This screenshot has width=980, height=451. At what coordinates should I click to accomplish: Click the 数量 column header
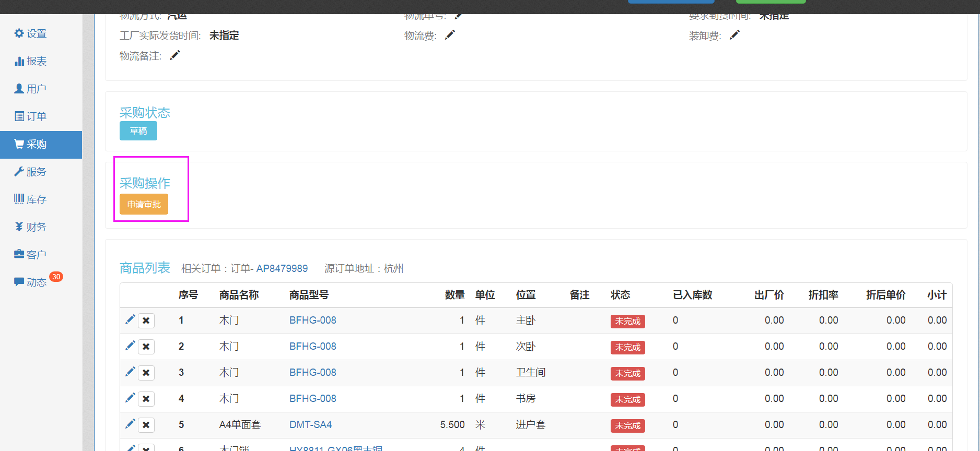454,295
